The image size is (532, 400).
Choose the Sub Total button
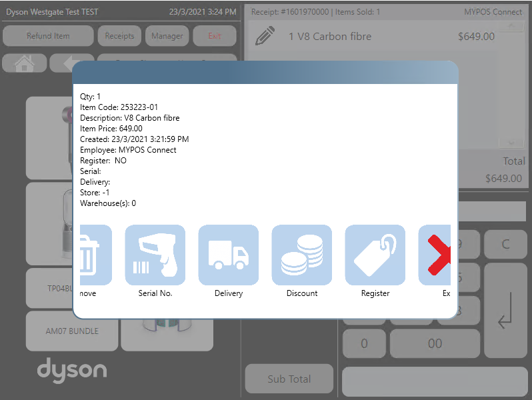pos(289,379)
